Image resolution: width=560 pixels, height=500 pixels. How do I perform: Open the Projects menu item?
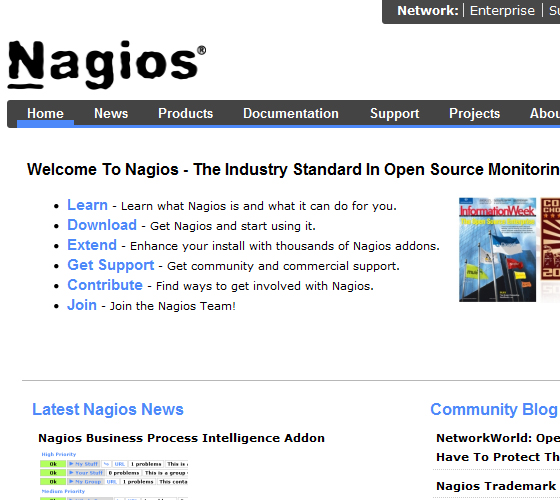(x=474, y=114)
